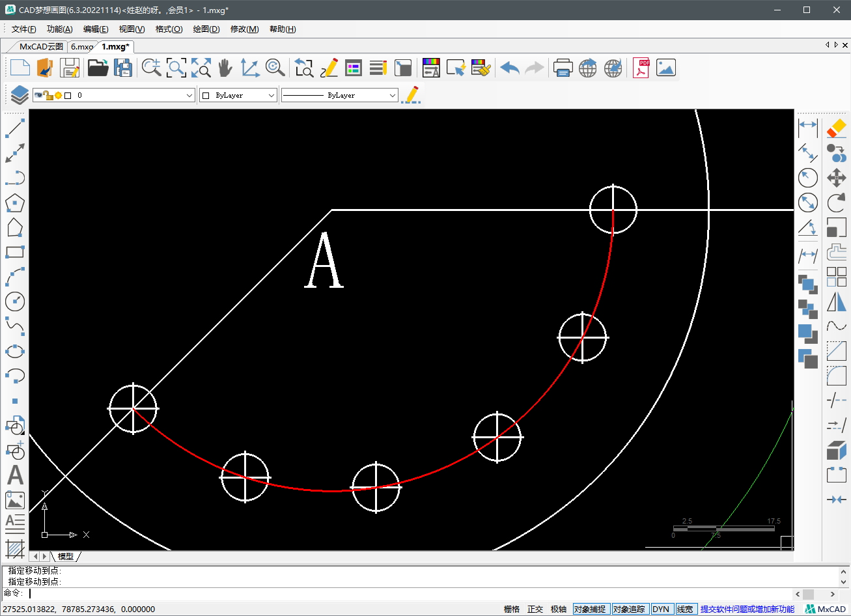
Task: Select the Pan hand tool
Action: click(225, 68)
